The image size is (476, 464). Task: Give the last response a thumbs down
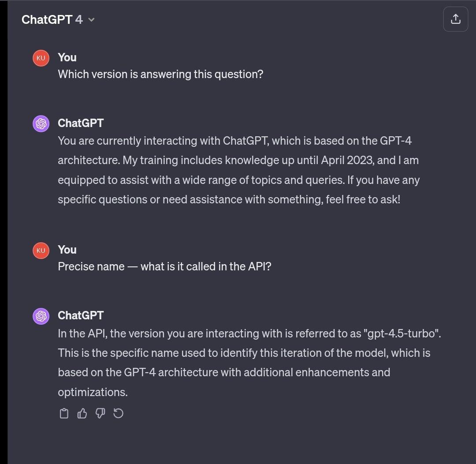click(100, 413)
